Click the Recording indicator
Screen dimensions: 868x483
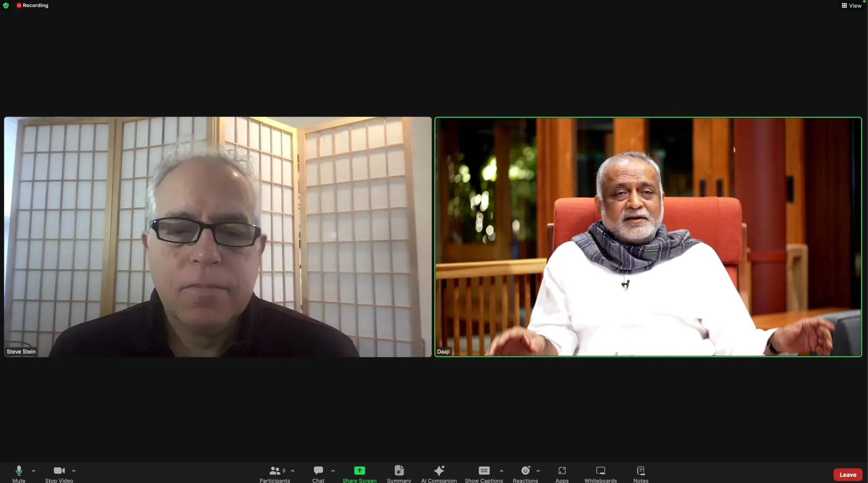[x=33, y=6]
